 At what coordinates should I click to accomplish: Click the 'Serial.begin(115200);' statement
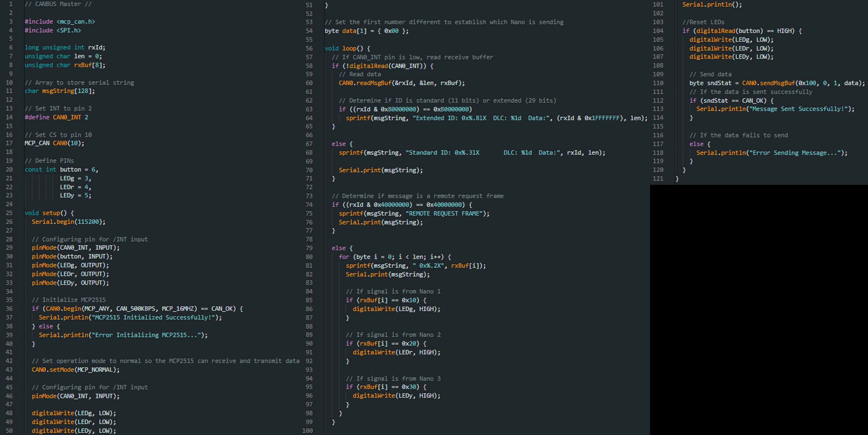[68, 222]
